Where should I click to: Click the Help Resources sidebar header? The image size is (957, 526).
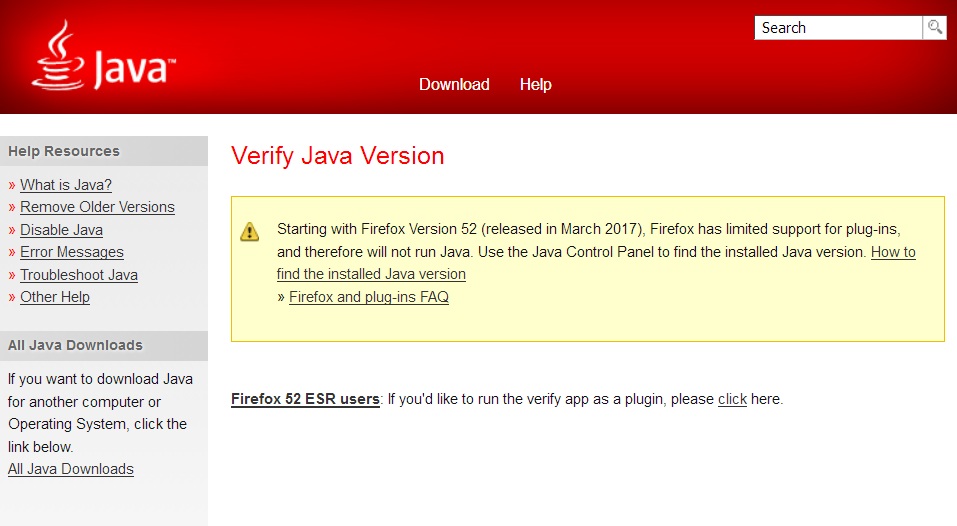[x=104, y=151]
